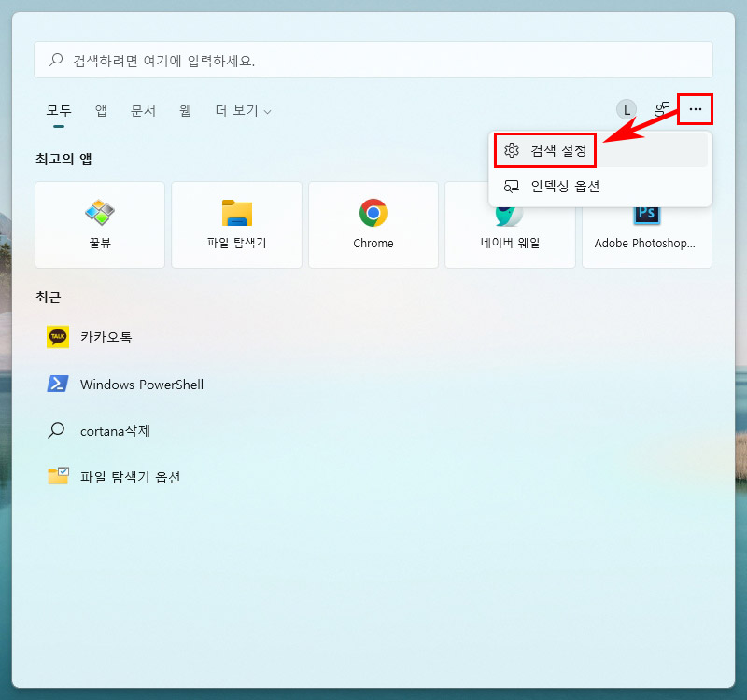Click the magnifying glass search icon
747x700 pixels.
57,58
